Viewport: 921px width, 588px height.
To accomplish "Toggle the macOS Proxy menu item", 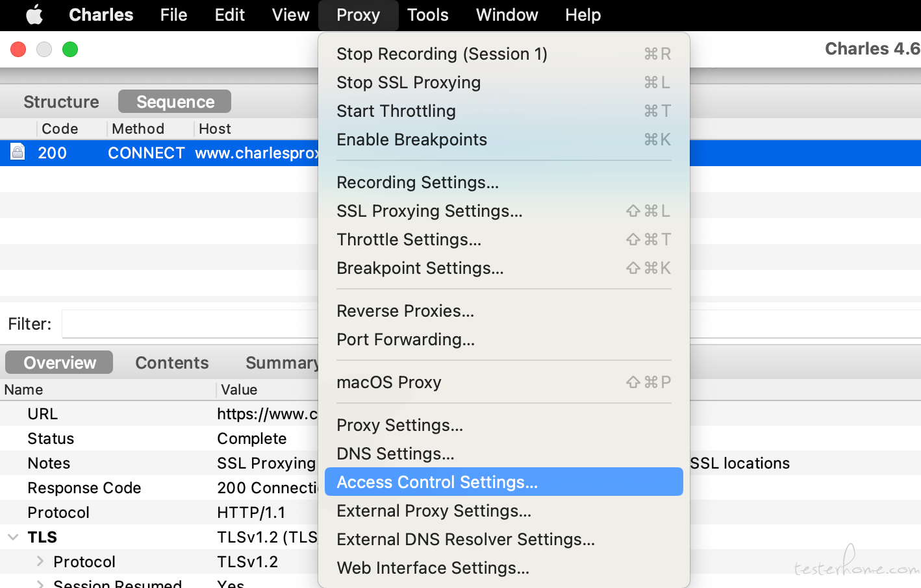I will click(x=503, y=382).
